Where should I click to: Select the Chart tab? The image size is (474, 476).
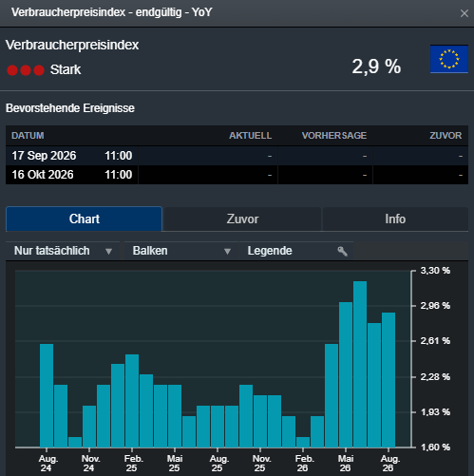click(x=84, y=219)
